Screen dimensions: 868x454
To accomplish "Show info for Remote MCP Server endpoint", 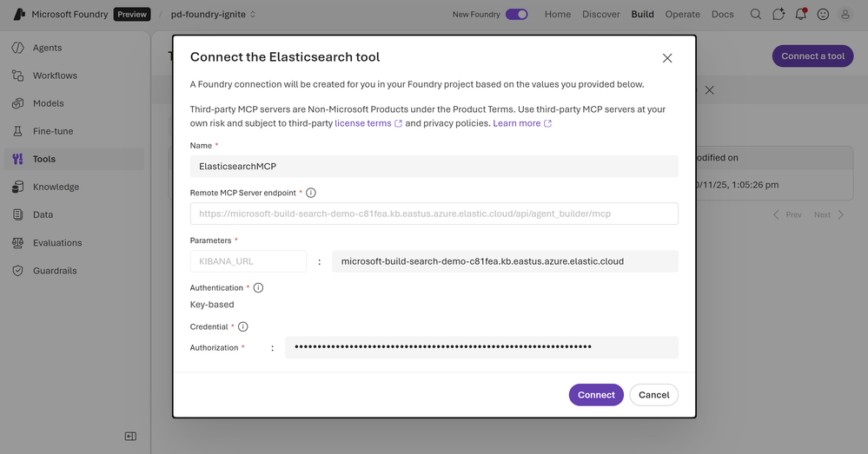I will tap(311, 193).
